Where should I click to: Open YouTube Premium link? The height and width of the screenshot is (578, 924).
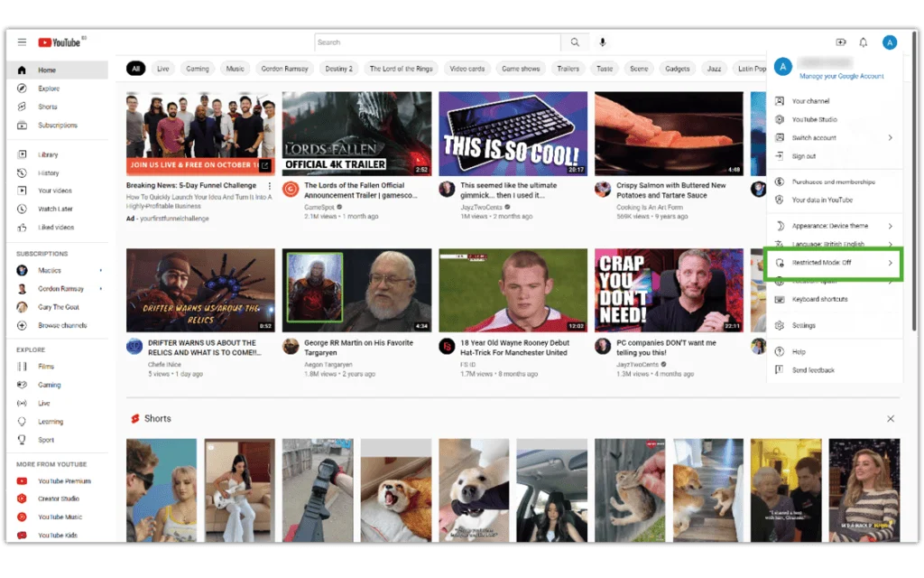58,481
